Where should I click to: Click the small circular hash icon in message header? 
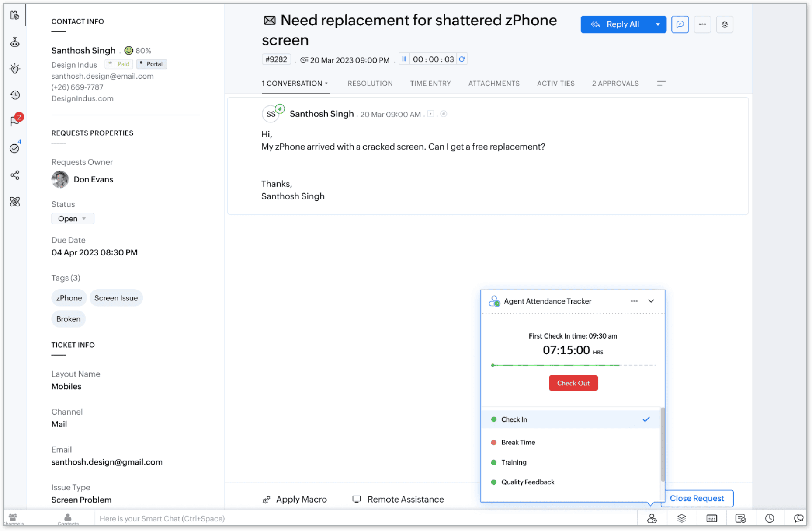point(444,114)
